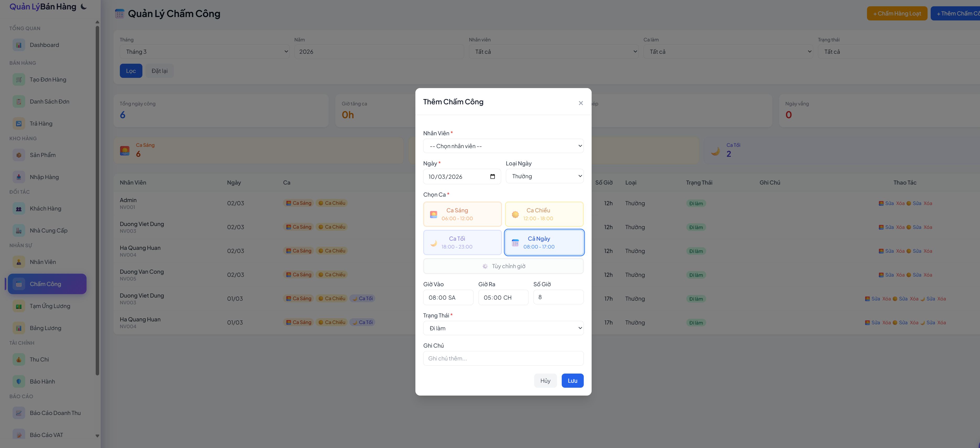Expand the Chọn nhân viên dropdown
Image resolution: width=980 pixels, height=448 pixels.
coord(503,146)
